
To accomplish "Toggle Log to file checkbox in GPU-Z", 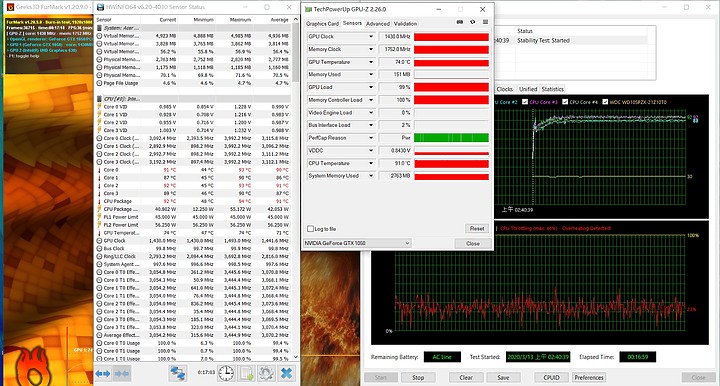I will [310, 229].
